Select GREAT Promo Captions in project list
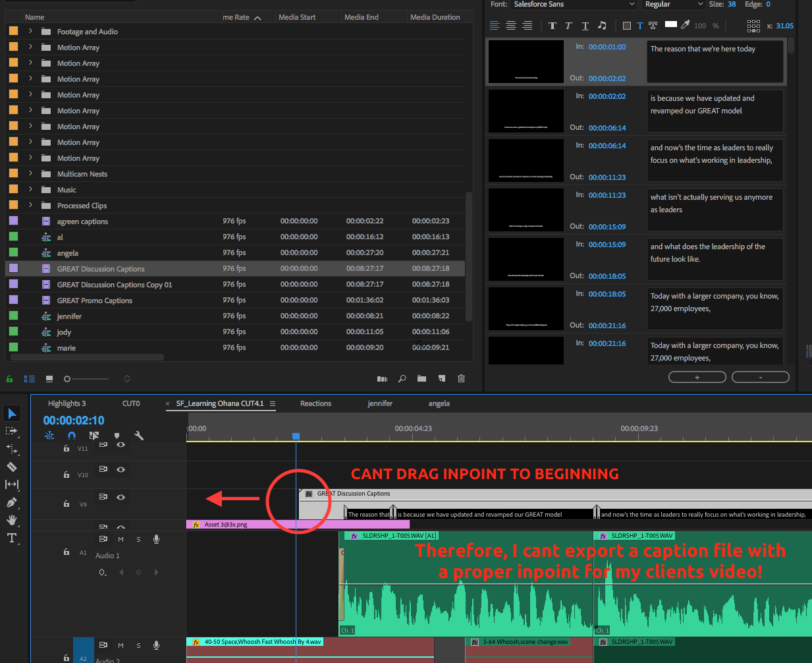The image size is (812, 663). coord(95,301)
